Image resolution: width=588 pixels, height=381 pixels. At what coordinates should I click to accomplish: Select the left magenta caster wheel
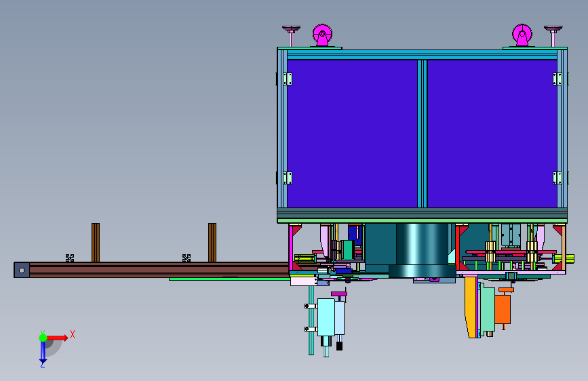[x=322, y=35]
